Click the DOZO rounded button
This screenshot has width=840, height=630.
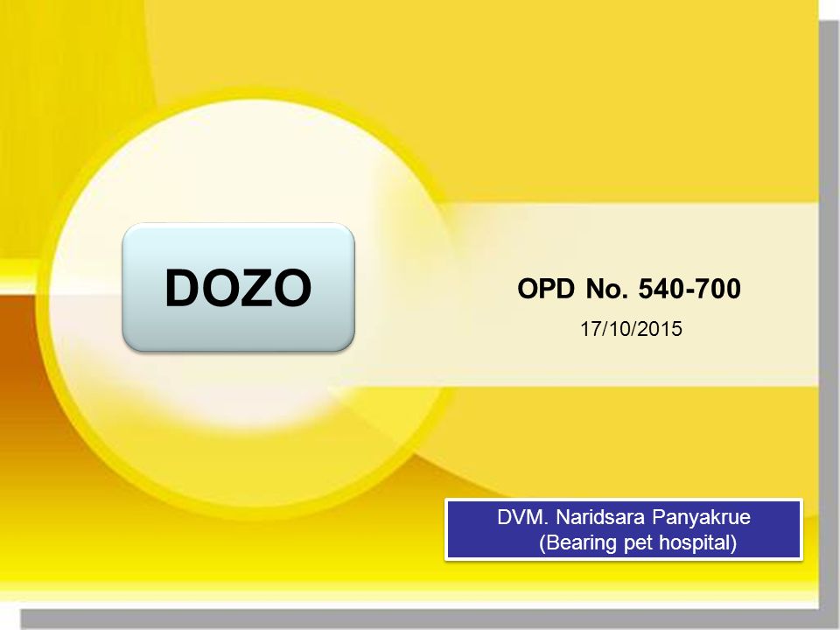[x=238, y=287]
